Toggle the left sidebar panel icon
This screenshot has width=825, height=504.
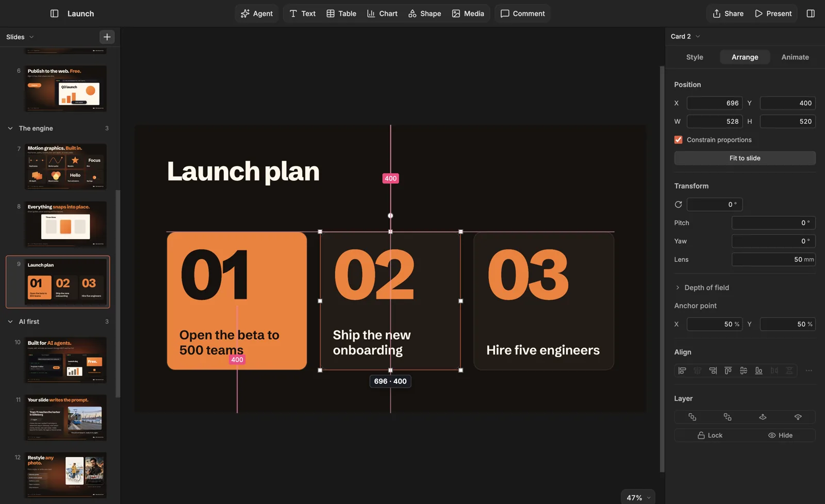pos(54,13)
